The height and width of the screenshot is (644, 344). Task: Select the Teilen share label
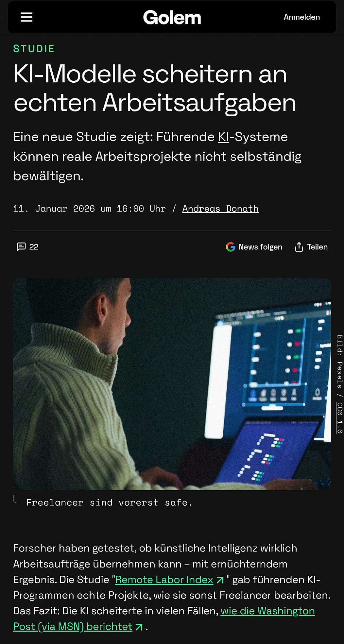(317, 247)
